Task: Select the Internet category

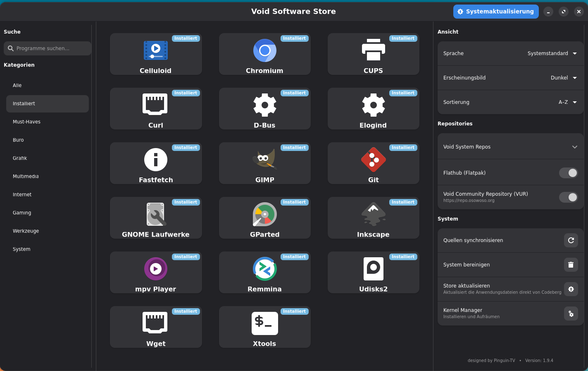Action: pos(48,195)
